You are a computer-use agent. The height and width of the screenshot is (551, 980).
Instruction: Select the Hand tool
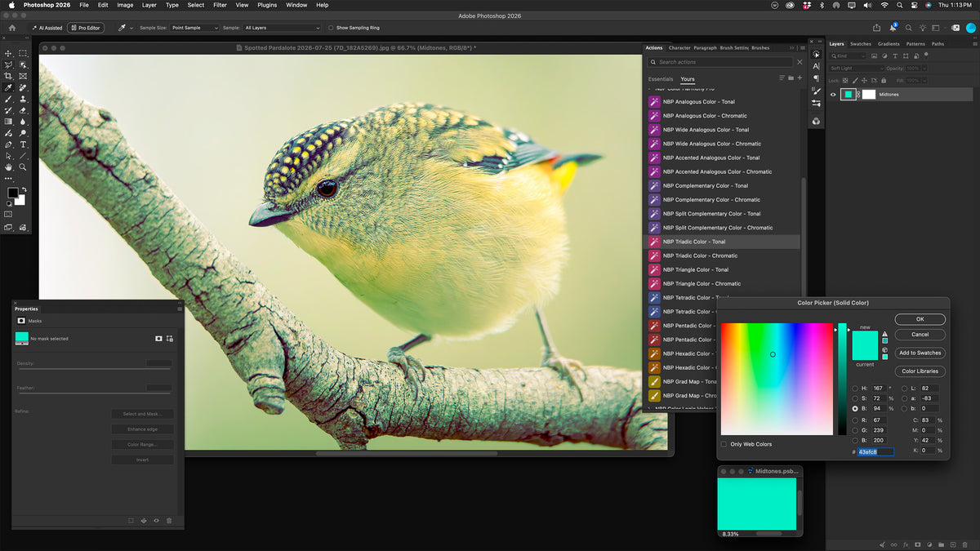pyautogui.click(x=8, y=167)
